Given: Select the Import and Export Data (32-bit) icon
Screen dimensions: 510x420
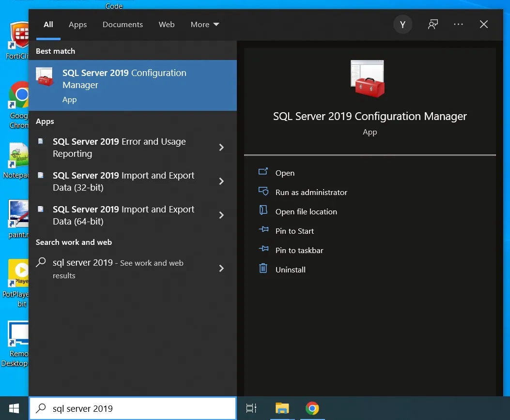Looking at the screenshot, I should click(41, 175).
